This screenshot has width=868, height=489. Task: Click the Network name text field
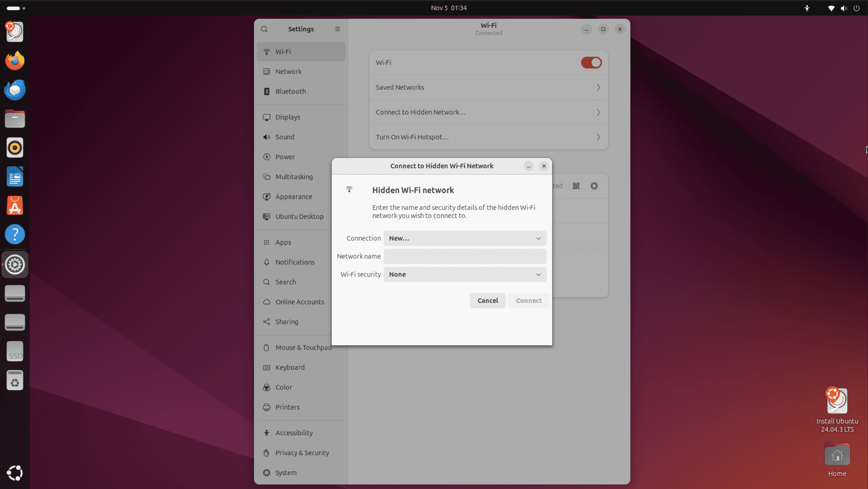point(464,256)
